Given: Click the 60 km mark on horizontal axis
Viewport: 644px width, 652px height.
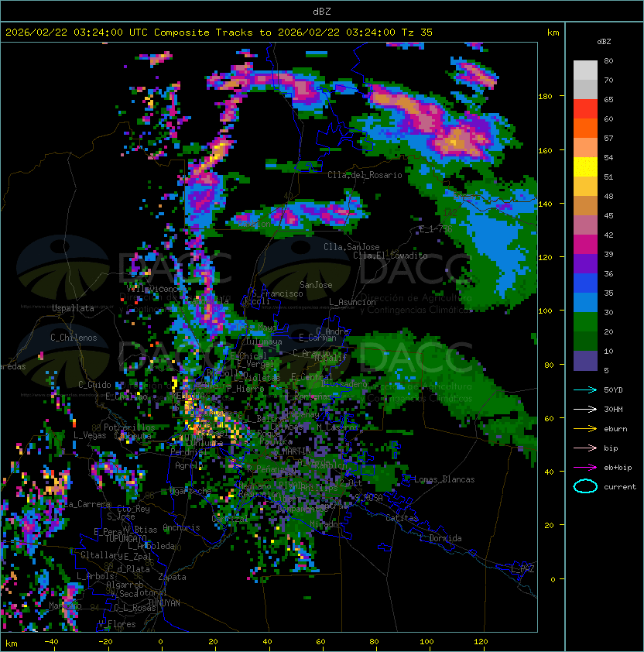Looking at the screenshot, I should click(x=320, y=642).
